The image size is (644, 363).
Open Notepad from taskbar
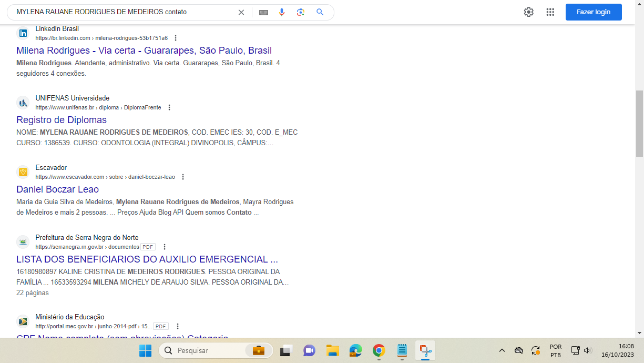pos(402,350)
